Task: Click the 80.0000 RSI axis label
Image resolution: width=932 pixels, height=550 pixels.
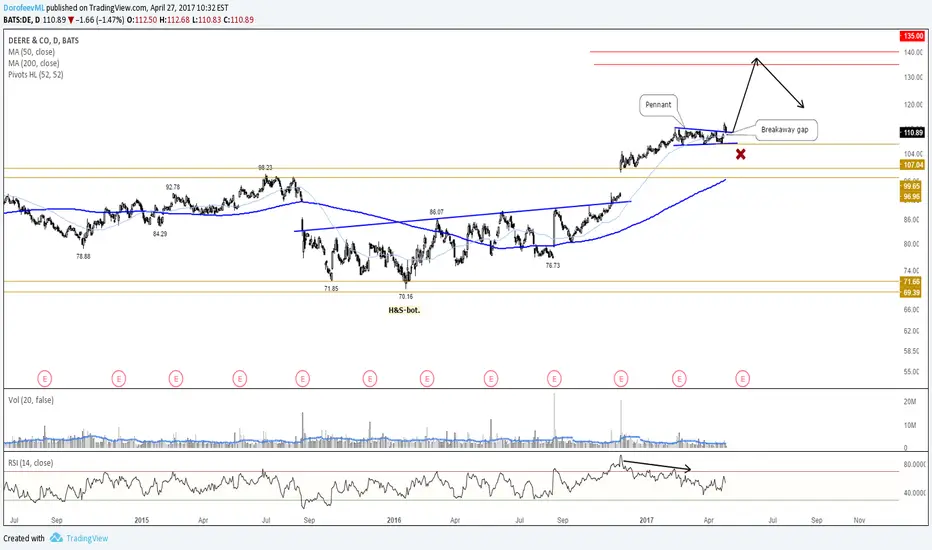Action: tap(914, 464)
